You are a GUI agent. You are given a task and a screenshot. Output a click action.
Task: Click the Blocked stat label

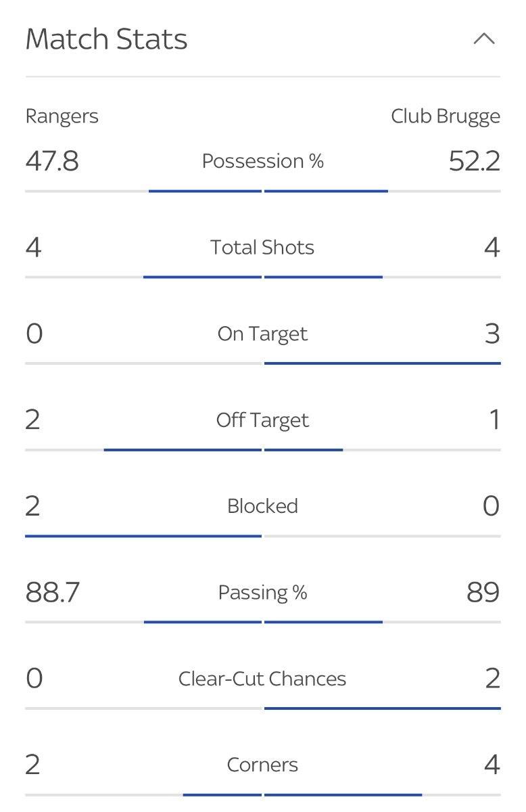pos(262,506)
